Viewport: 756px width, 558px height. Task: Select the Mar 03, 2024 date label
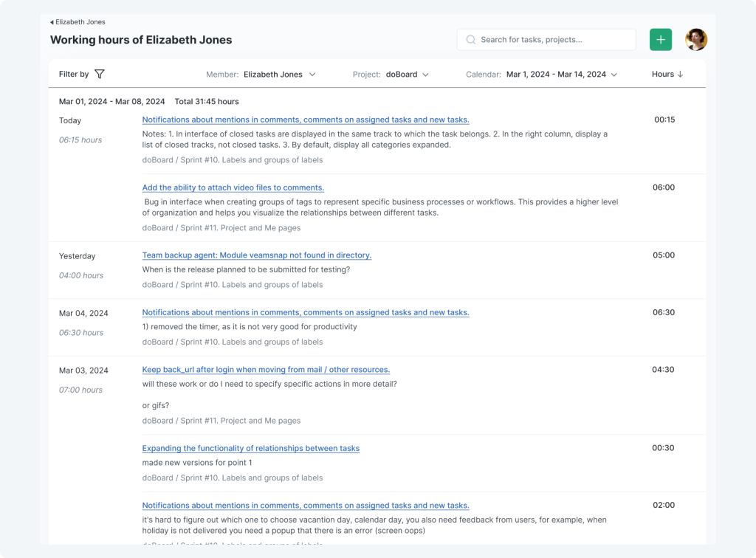(83, 371)
